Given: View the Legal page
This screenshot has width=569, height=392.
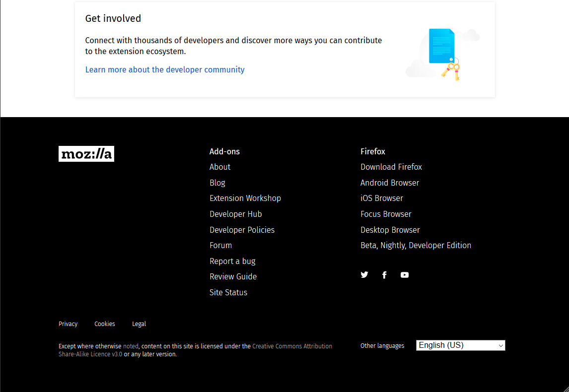Looking at the screenshot, I should click(x=139, y=324).
